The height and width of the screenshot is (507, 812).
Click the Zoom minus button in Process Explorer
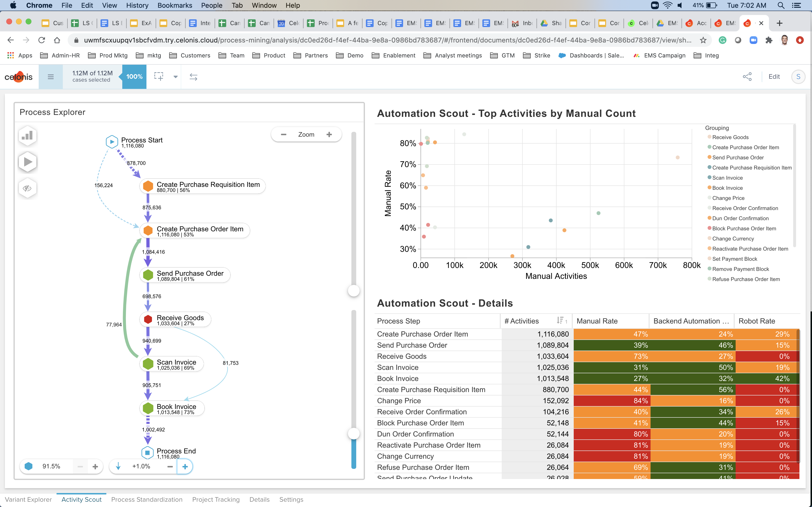283,135
